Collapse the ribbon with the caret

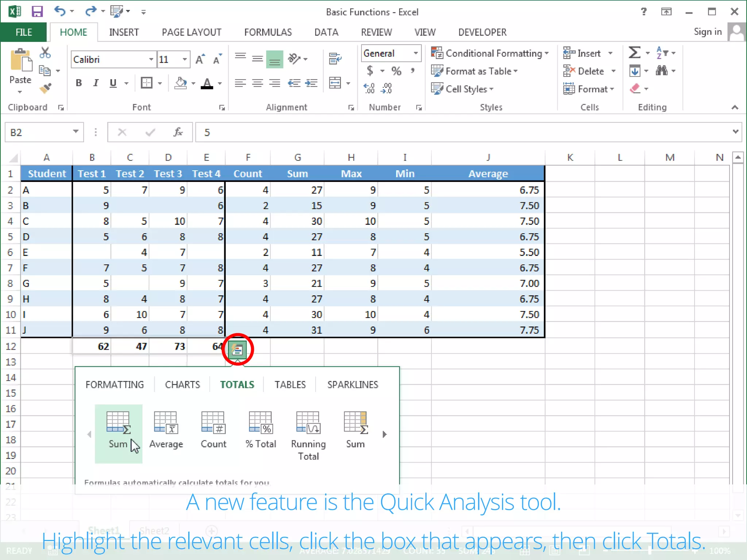pyautogui.click(x=735, y=107)
